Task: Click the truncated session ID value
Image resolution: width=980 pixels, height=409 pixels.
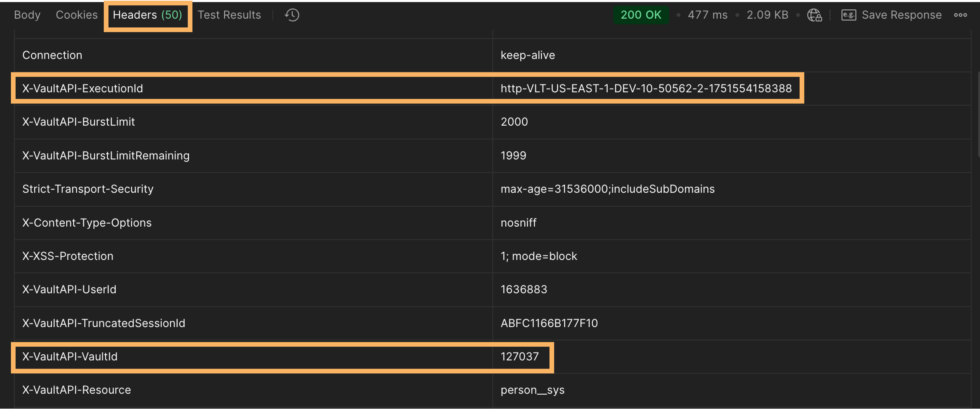Action: [549, 323]
